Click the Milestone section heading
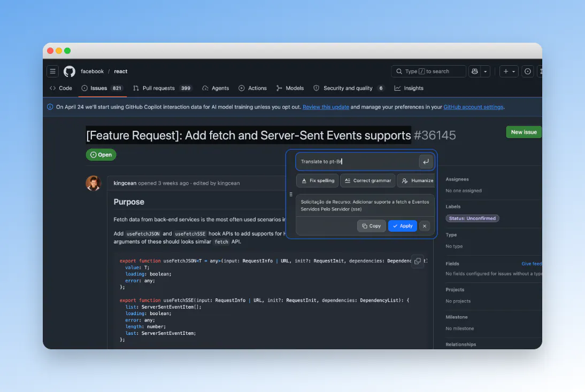The width and height of the screenshot is (585, 392). pyautogui.click(x=457, y=317)
